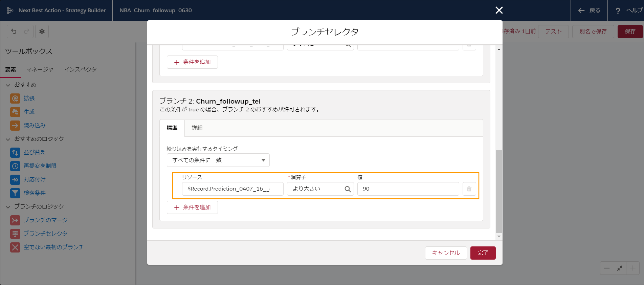Click the キャンセル button

click(x=446, y=253)
